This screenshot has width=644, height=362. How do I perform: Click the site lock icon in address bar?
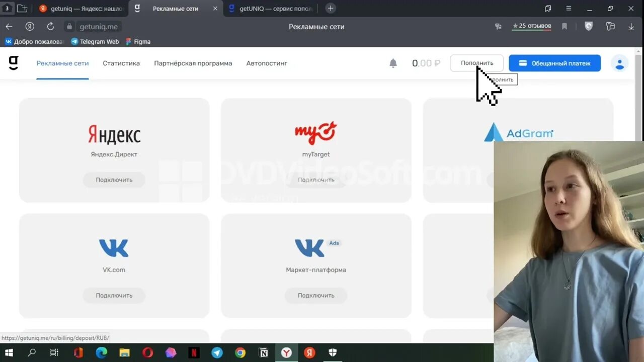pyautogui.click(x=69, y=27)
